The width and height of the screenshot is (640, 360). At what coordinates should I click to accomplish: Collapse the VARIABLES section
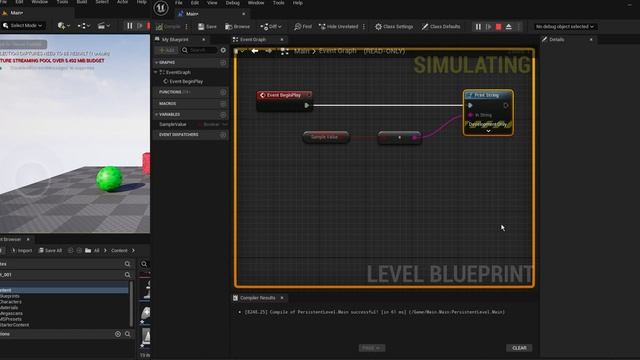point(156,115)
